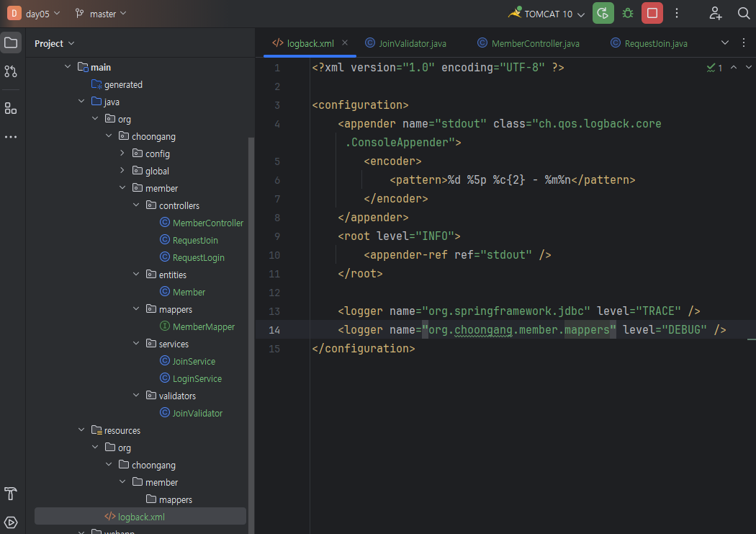The width and height of the screenshot is (756, 534).
Task: Open the Search Everywhere magnifier
Action: tap(744, 13)
